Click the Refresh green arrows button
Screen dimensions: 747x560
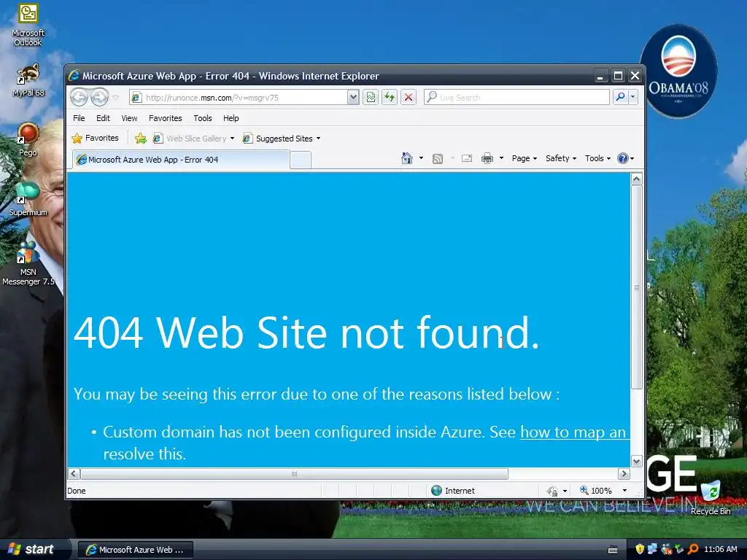tap(390, 98)
